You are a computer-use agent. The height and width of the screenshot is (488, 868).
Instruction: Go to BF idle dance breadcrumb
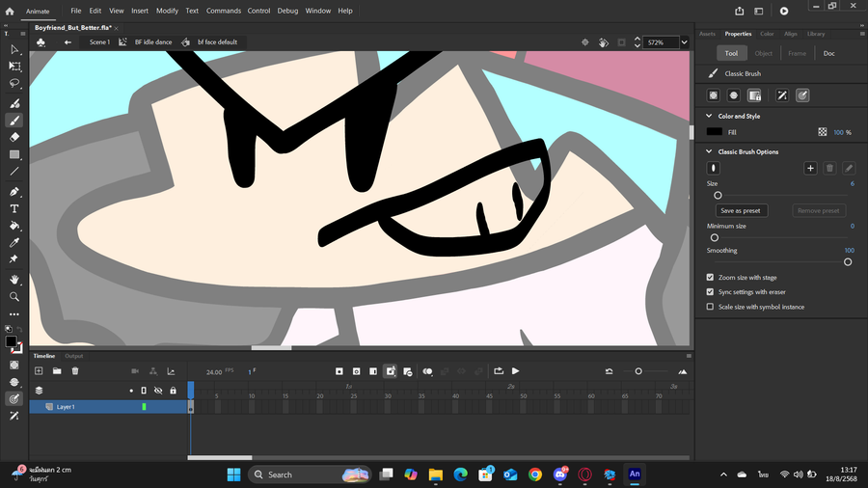click(x=153, y=42)
